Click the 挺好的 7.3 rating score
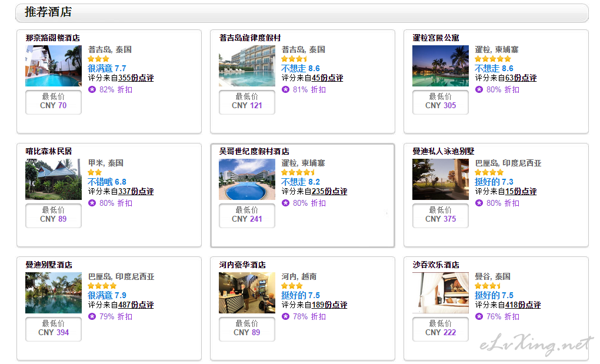Image resolution: width=600 pixels, height=364 pixels. (494, 182)
